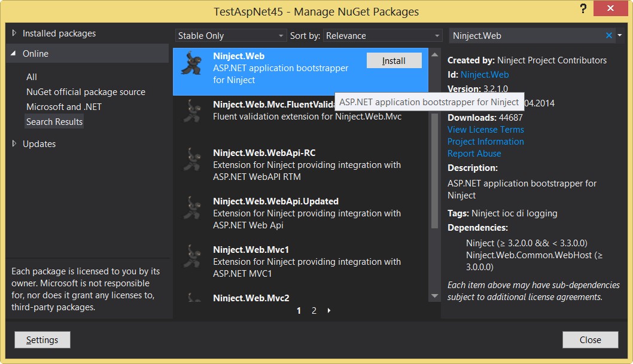This screenshot has width=633, height=364.
Task: Select results page 1
Action: tap(299, 311)
